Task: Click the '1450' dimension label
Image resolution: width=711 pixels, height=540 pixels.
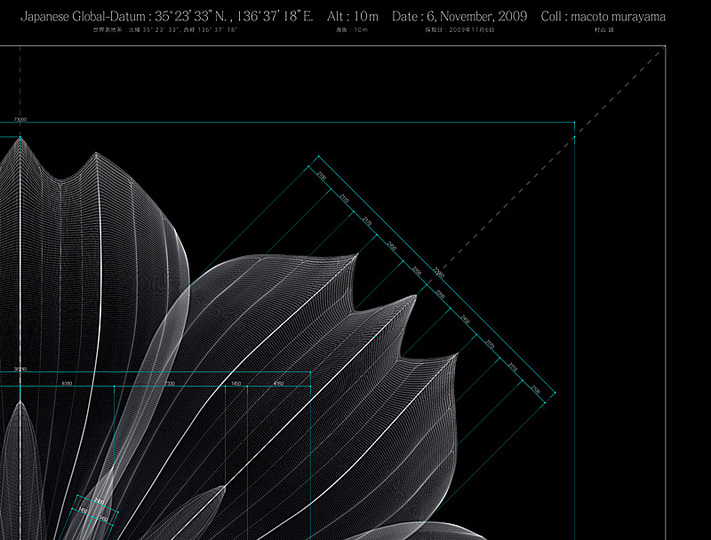Action: point(236,384)
